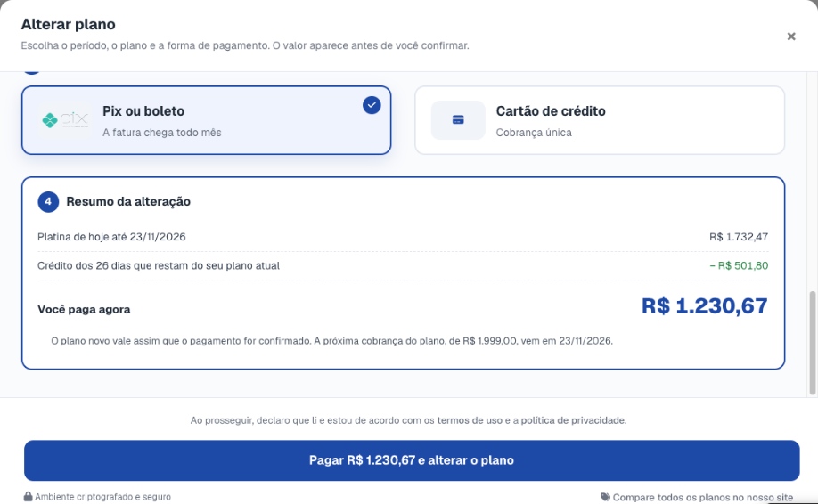
Task: Click the tag icon beside Compare todos
Action: (605, 497)
